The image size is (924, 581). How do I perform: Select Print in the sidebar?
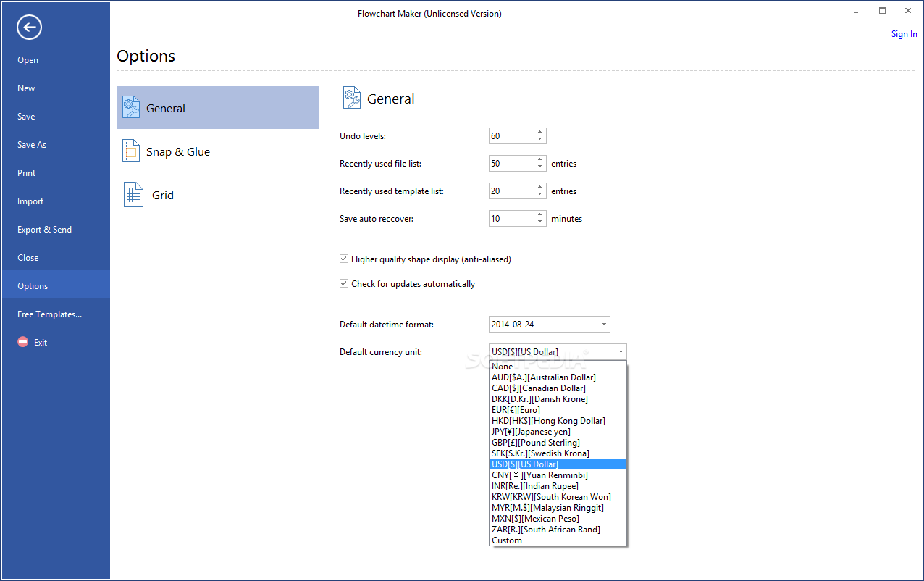pyautogui.click(x=56, y=173)
